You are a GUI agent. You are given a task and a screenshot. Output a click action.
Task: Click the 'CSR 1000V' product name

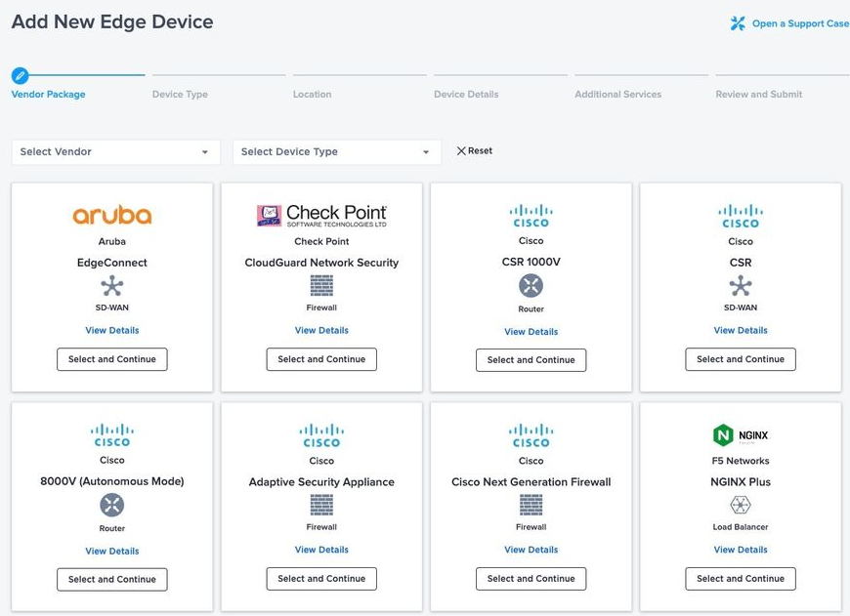531,262
